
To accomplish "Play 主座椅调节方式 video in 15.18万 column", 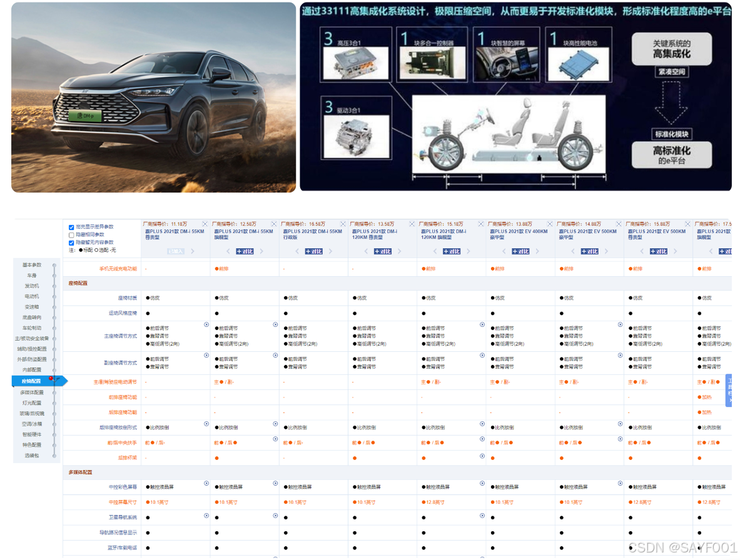I will tap(482, 325).
